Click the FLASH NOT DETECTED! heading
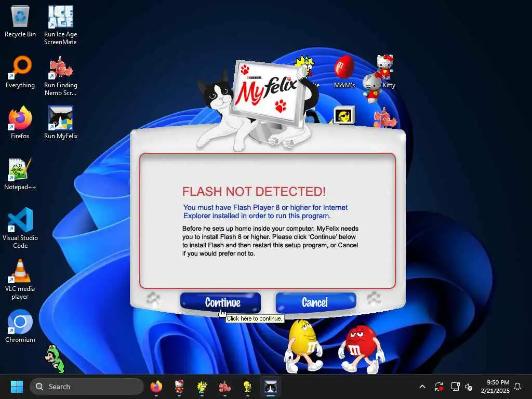The width and height of the screenshot is (532, 399). point(254,191)
